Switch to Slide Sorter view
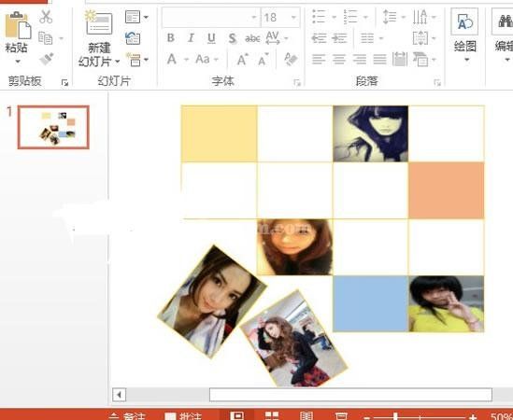Image resolution: width=513 pixels, height=420 pixels. 272,415
